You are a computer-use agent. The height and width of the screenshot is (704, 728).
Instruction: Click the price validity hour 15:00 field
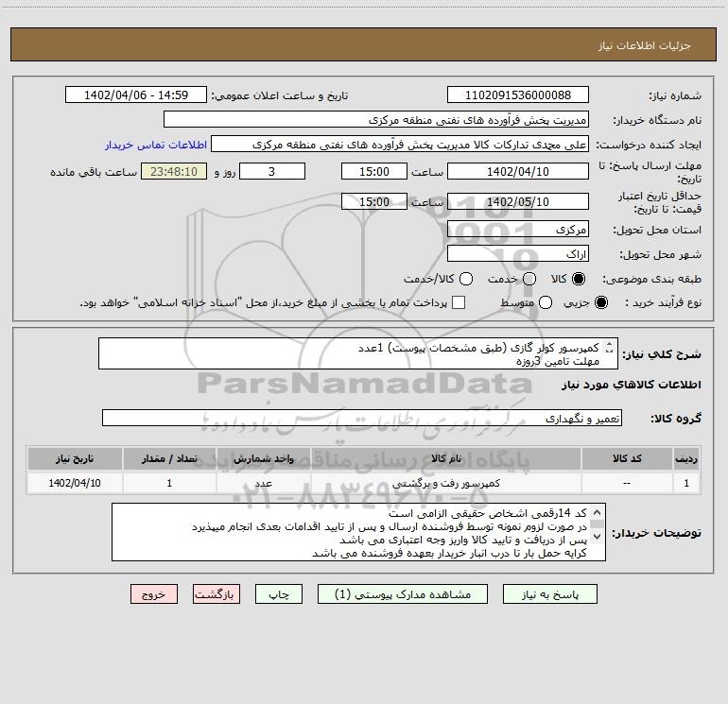374,201
